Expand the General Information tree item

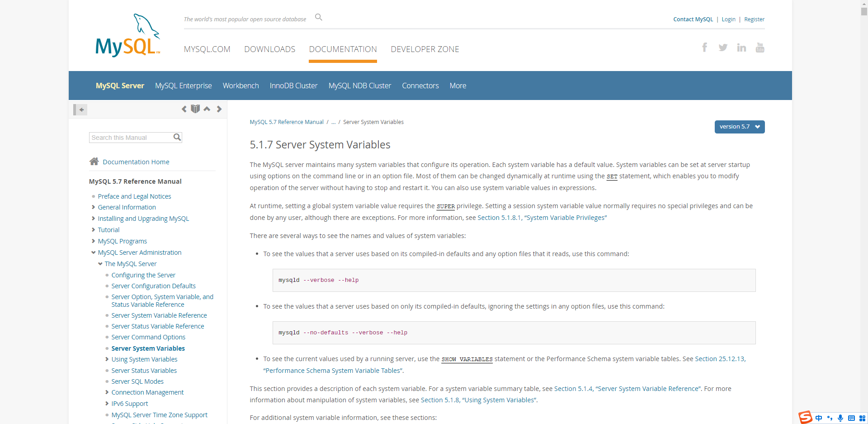tap(93, 207)
